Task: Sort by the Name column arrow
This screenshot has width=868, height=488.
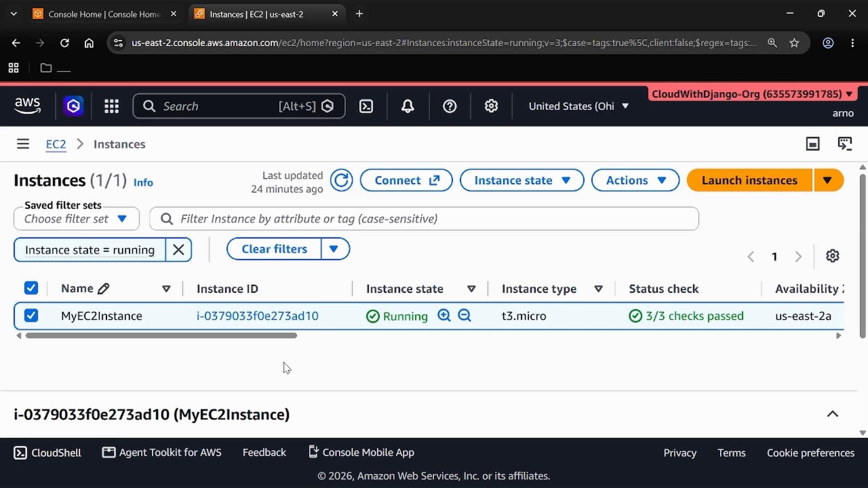Action: coord(166,289)
